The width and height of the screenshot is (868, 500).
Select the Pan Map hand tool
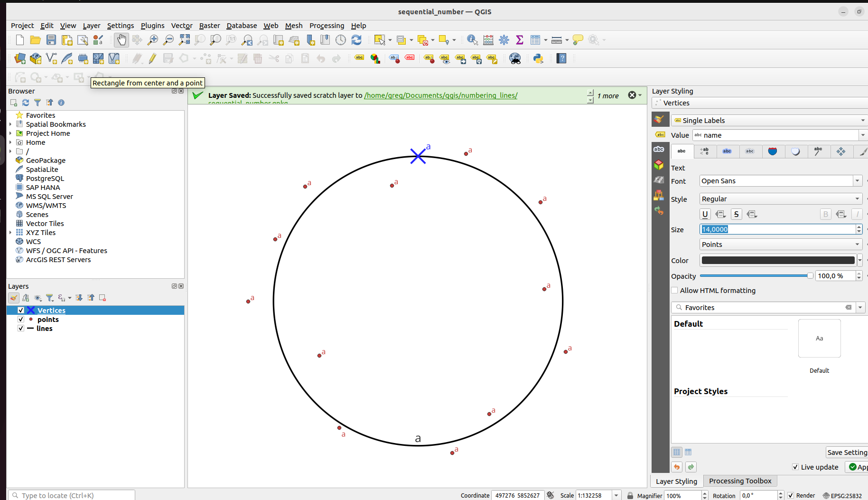pyautogui.click(x=121, y=40)
